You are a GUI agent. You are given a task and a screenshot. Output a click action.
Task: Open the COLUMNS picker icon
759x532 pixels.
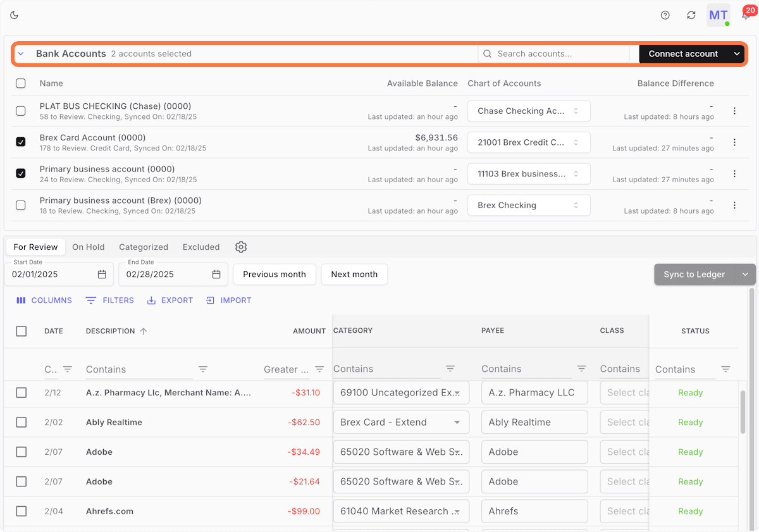[21, 300]
